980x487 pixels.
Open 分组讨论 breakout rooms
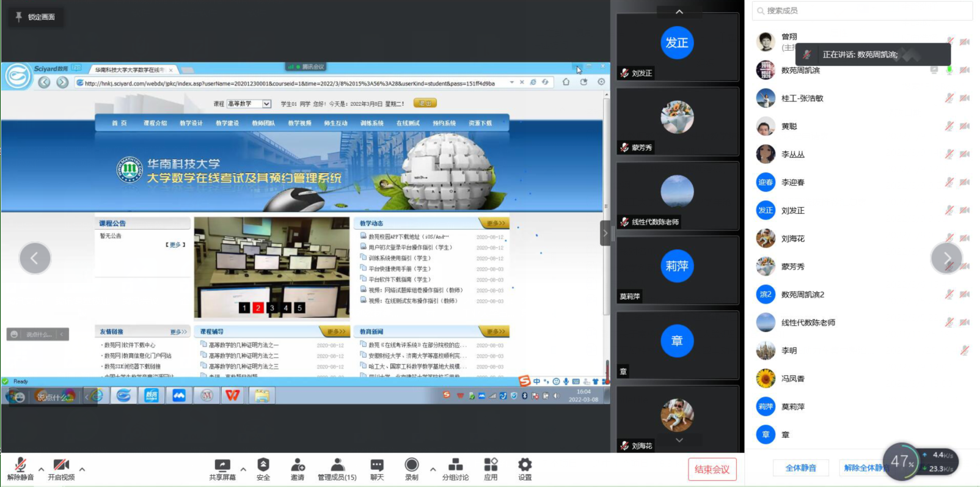455,469
